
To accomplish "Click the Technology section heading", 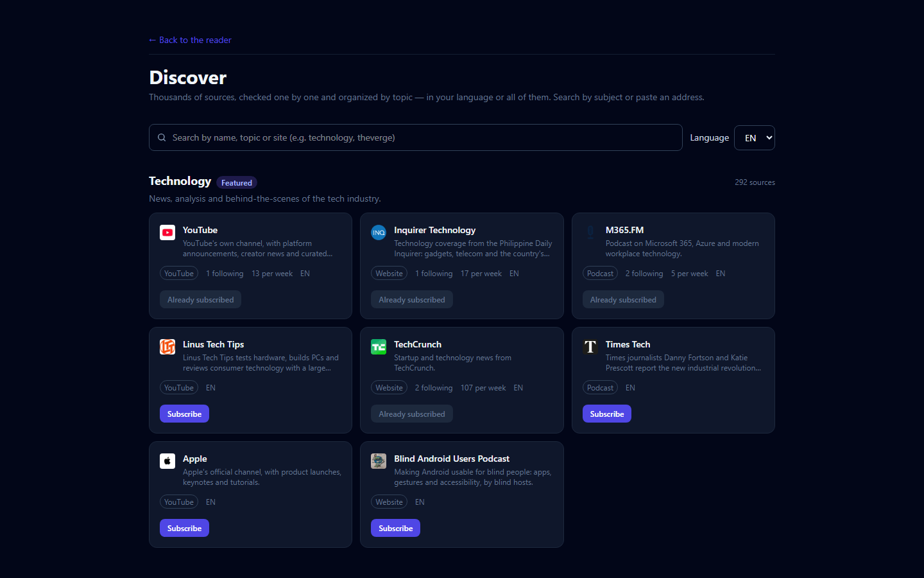I will coord(180,181).
